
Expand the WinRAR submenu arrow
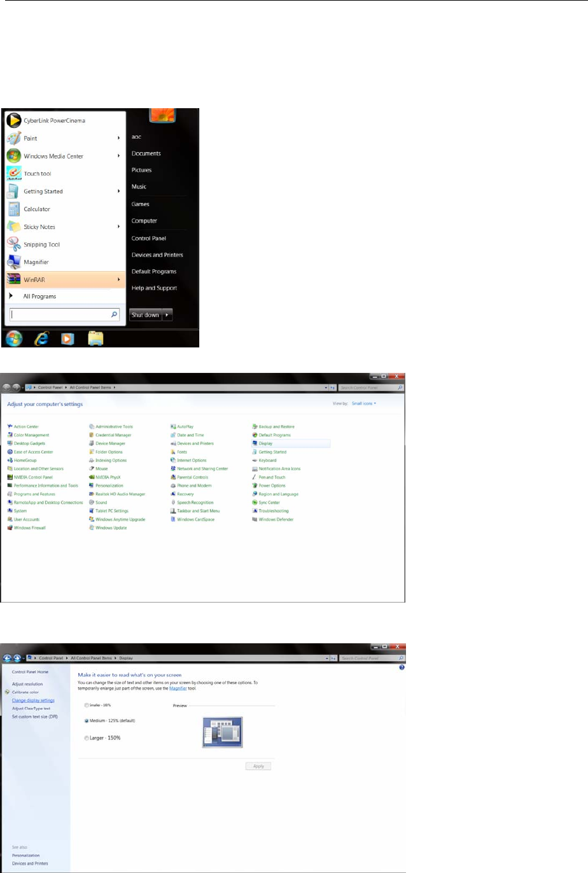click(119, 279)
